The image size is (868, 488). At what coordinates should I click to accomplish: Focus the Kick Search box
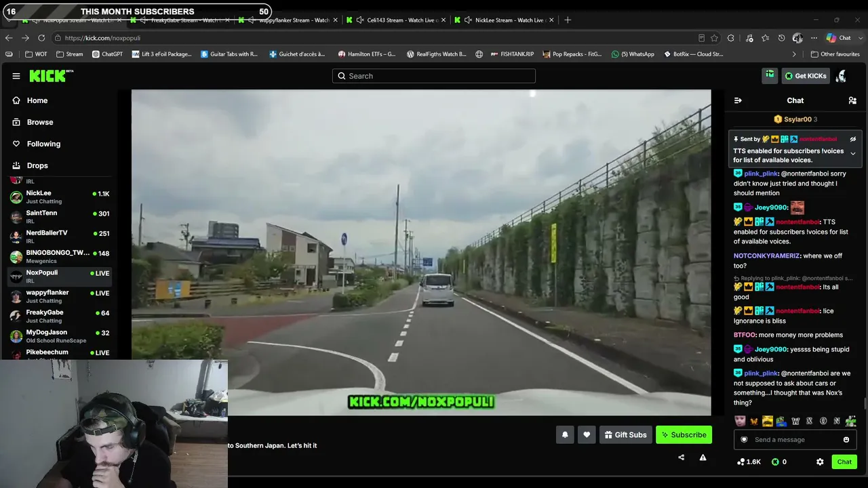434,76
